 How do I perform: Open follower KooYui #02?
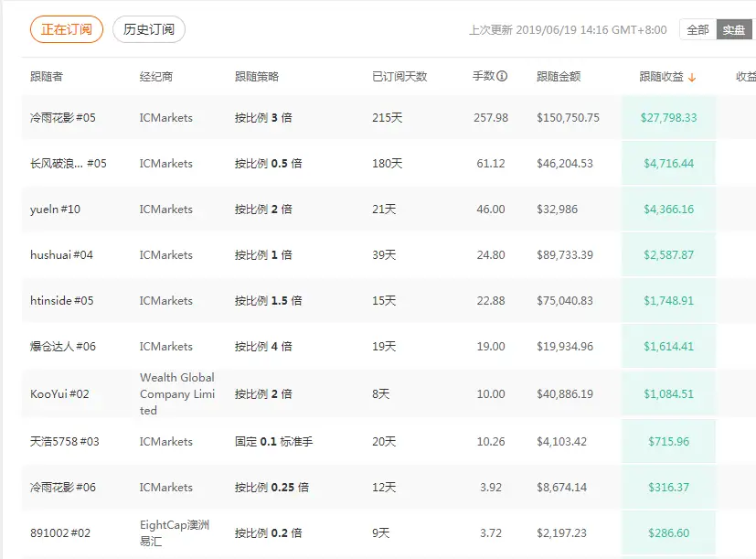(x=59, y=394)
